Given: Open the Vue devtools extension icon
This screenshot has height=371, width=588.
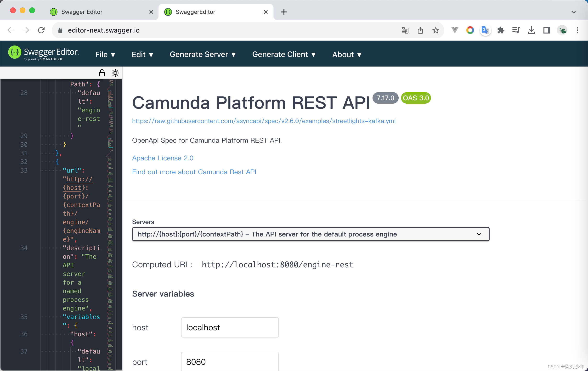Looking at the screenshot, I should tap(455, 30).
